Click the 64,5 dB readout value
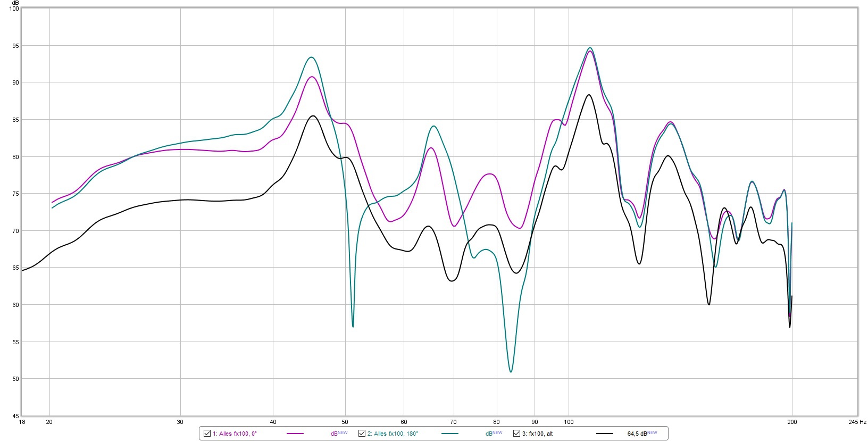Viewport: 868px width, 441px height. (641, 433)
